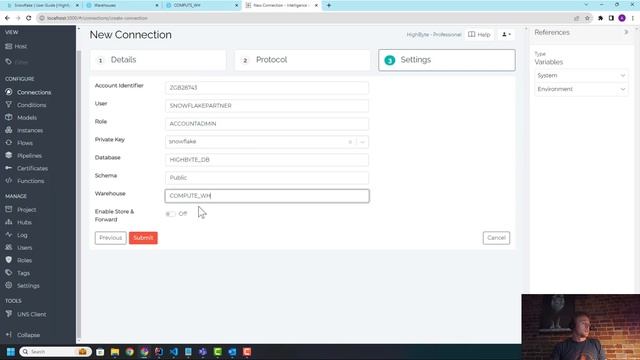
Task: Go back in browser history
Action: click(x=7, y=18)
